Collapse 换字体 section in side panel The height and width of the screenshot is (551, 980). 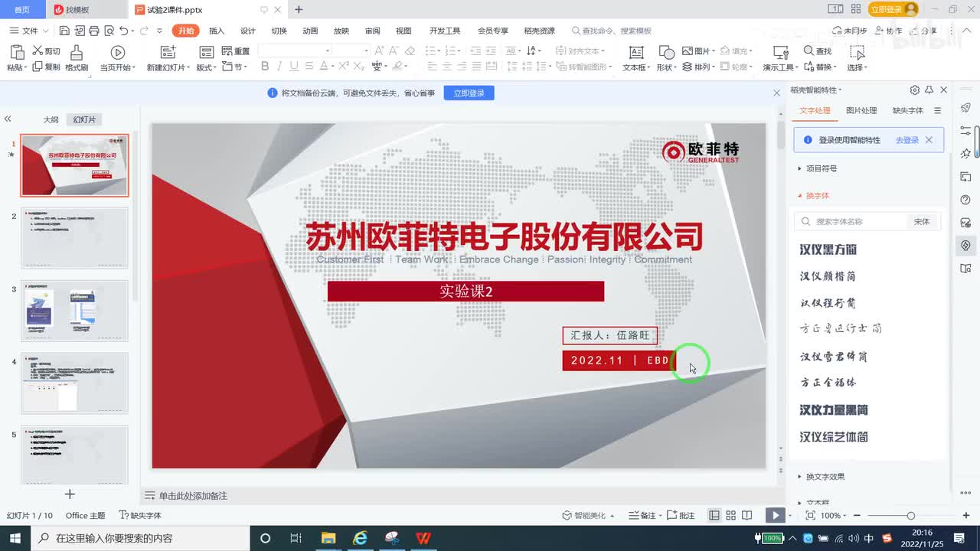tap(813, 195)
